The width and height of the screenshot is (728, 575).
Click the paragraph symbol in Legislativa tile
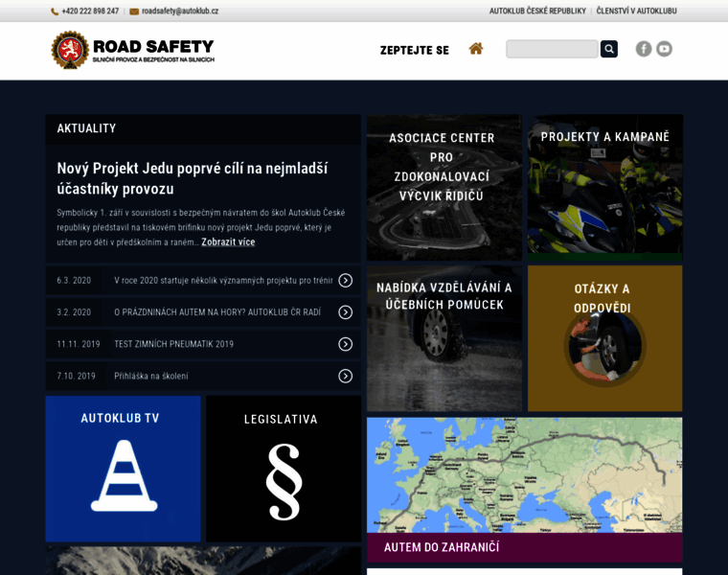(284, 482)
